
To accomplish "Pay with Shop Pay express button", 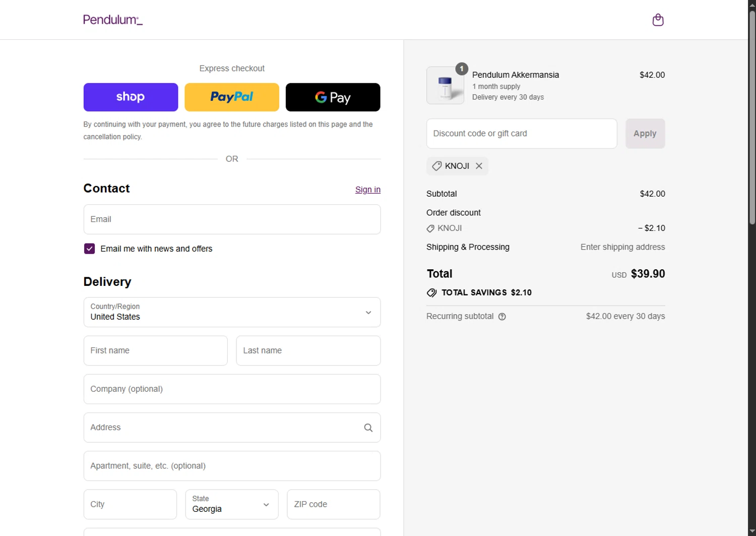I will click(x=131, y=97).
